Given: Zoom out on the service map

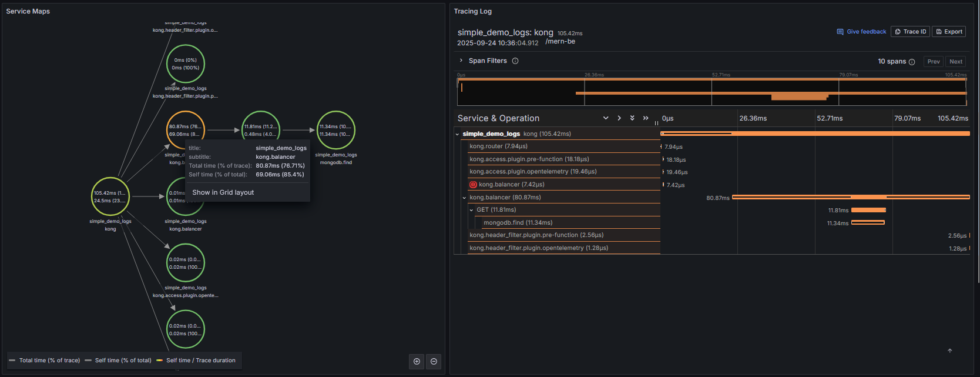Looking at the screenshot, I should point(434,361).
